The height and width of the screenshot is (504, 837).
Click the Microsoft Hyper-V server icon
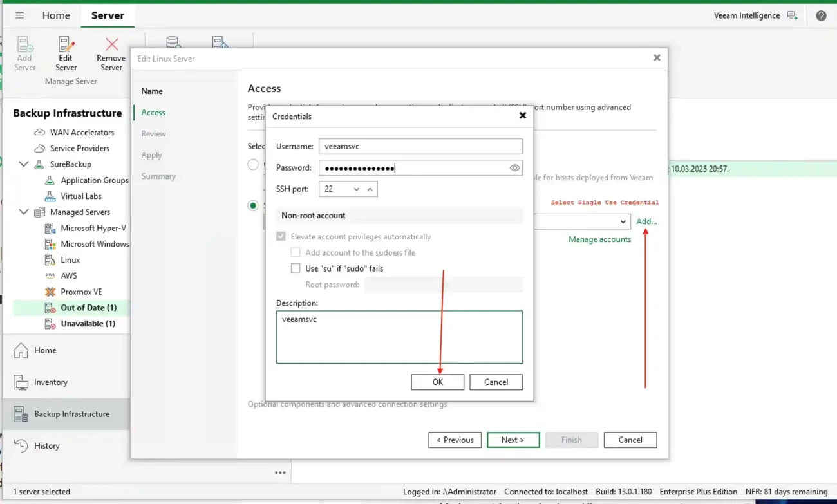point(50,228)
